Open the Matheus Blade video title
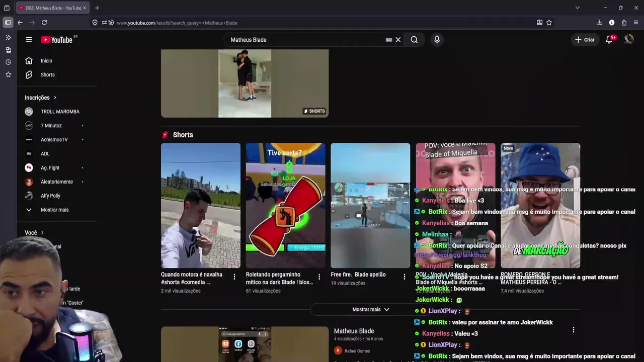This screenshot has width=644, height=362. point(354,331)
